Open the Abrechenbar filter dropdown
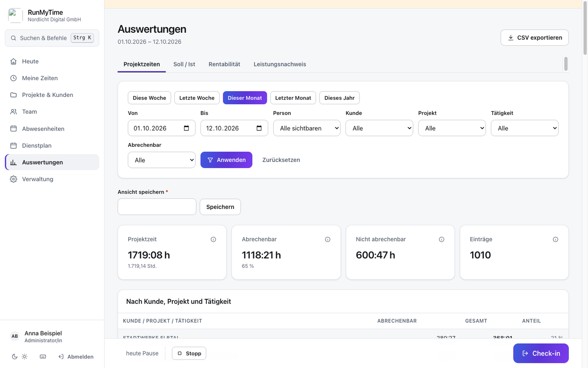 click(x=162, y=160)
